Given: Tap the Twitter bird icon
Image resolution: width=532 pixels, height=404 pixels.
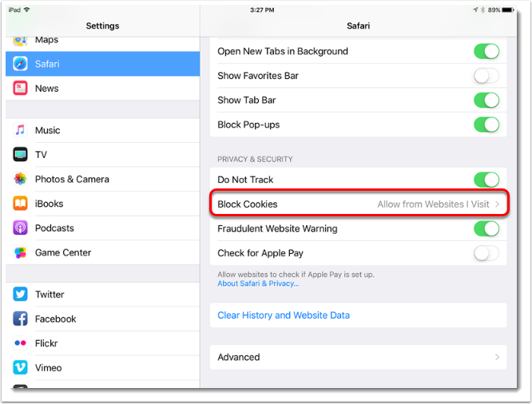Looking at the screenshot, I should point(20,294).
